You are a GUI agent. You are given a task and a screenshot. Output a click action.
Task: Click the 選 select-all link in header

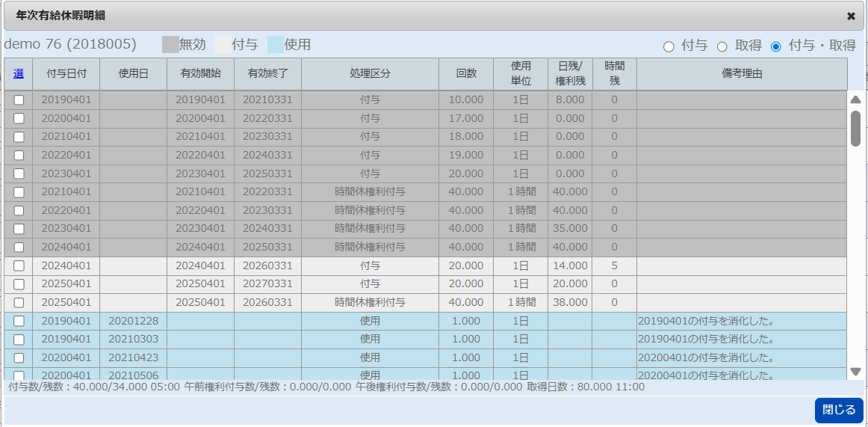point(19,73)
